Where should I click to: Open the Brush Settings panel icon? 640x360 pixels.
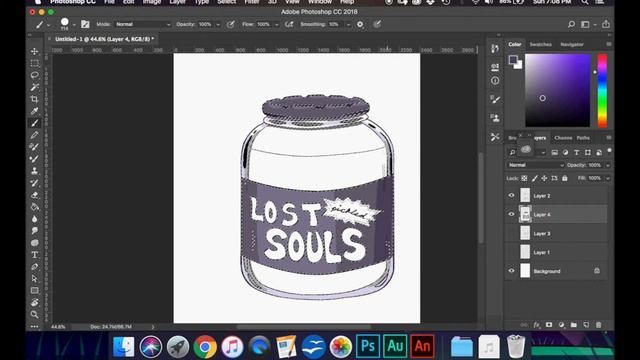point(495,99)
